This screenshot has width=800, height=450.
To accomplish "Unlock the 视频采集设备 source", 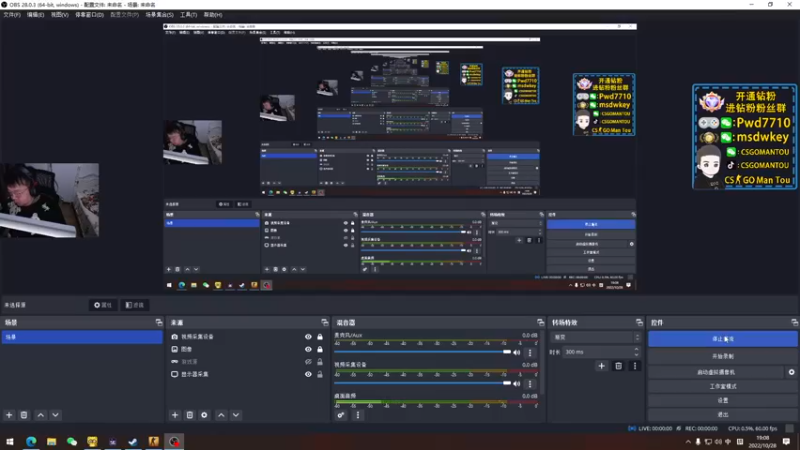I will tap(320, 337).
